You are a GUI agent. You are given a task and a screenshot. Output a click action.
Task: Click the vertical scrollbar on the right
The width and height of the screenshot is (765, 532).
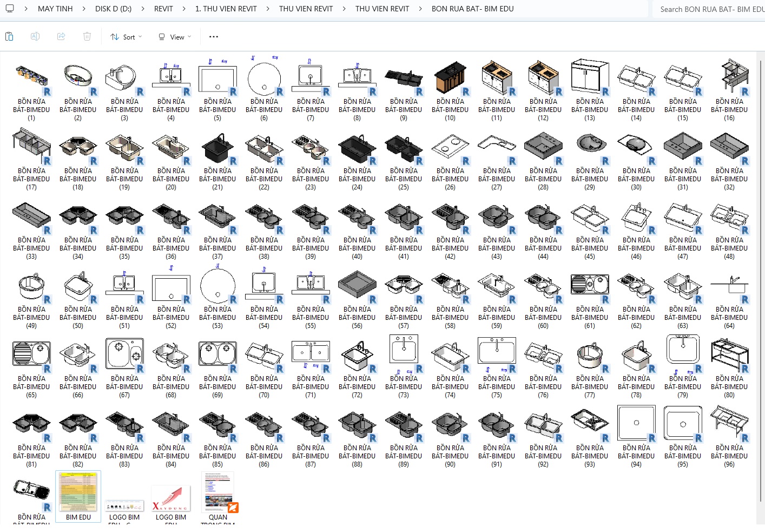coord(761,271)
